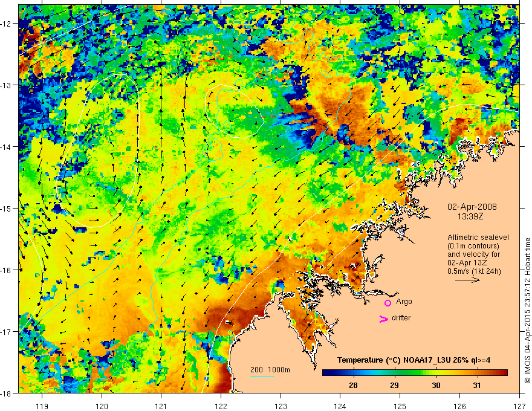532x411 pixels.
Task: Click the "drifter" legend label
Action: (401, 318)
